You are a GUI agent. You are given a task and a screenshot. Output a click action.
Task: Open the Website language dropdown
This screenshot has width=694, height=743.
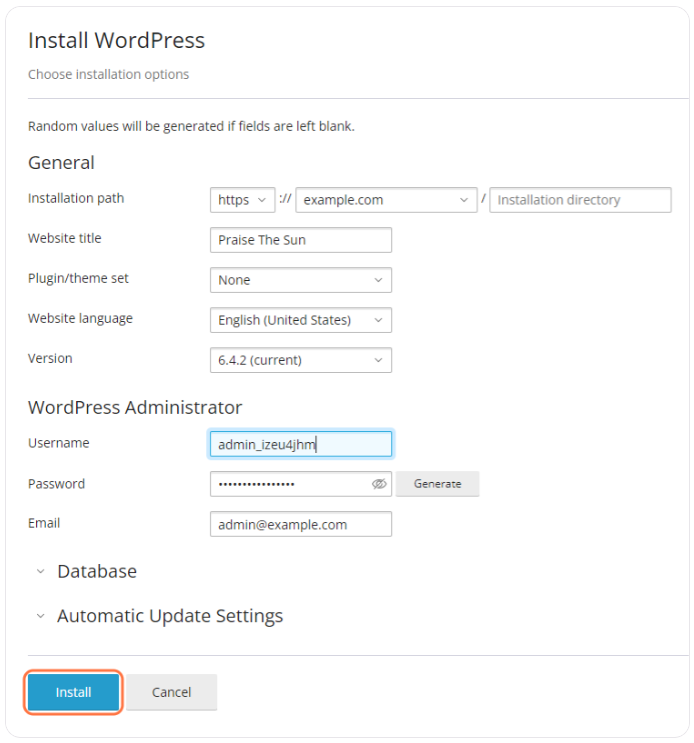click(301, 320)
